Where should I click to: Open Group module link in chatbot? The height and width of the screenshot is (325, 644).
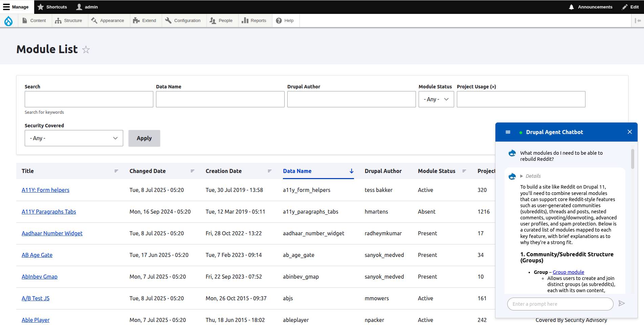pyautogui.click(x=568, y=272)
